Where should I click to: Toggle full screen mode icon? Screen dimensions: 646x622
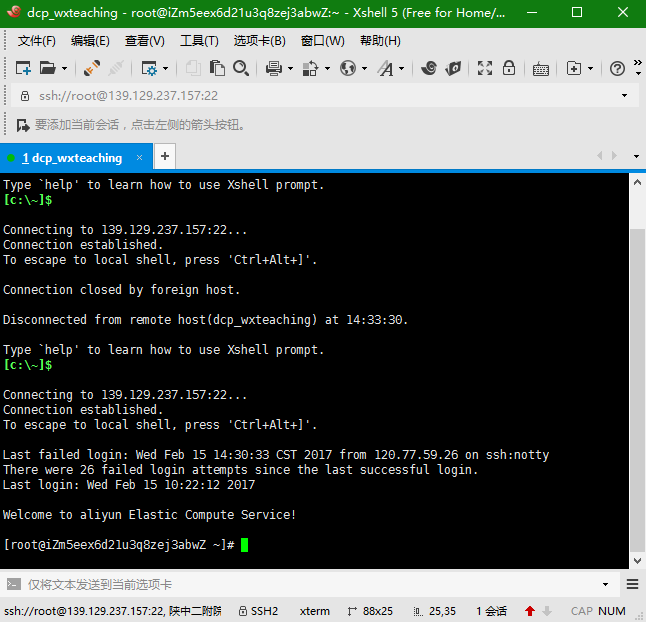[485, 68]
